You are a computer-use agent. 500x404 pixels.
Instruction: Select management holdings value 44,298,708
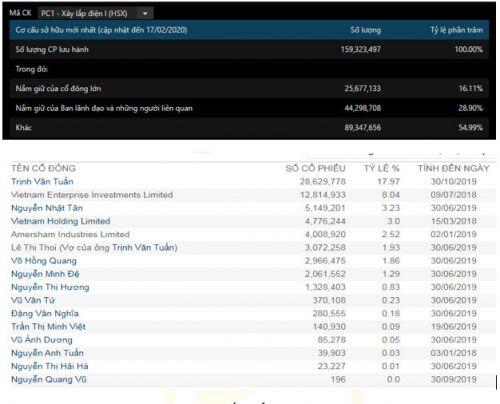pos(363,108)
